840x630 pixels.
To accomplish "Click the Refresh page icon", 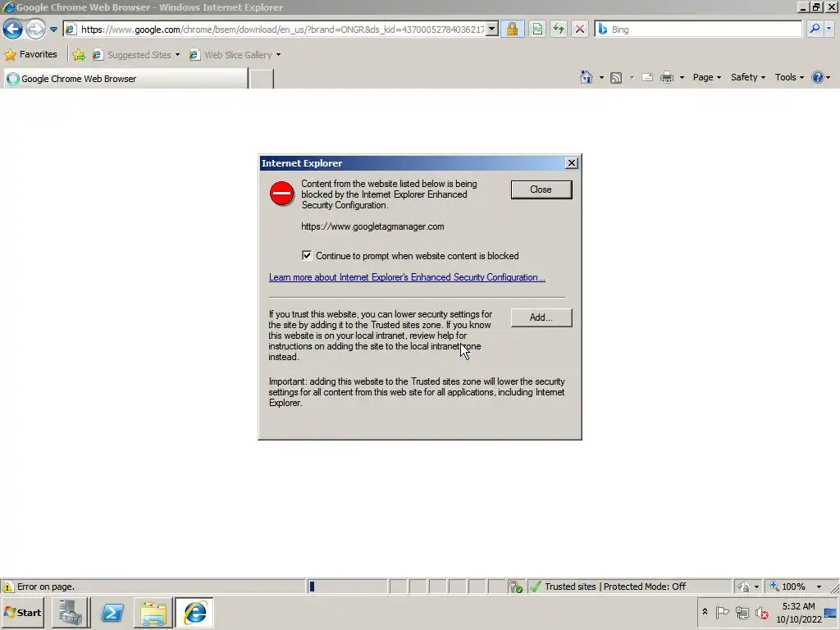I will click(x=559, y=29).
